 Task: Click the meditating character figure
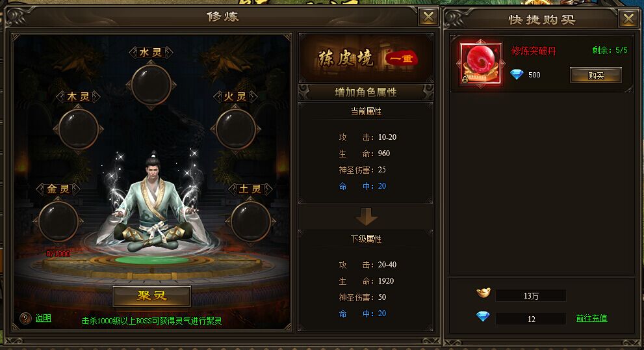click(x=153, y=203)
